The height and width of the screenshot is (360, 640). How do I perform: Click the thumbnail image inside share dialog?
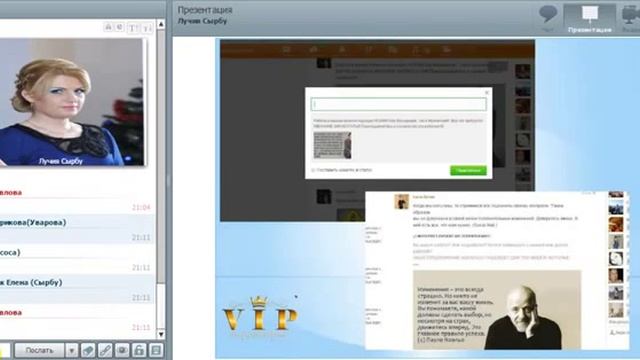(332, 145)
